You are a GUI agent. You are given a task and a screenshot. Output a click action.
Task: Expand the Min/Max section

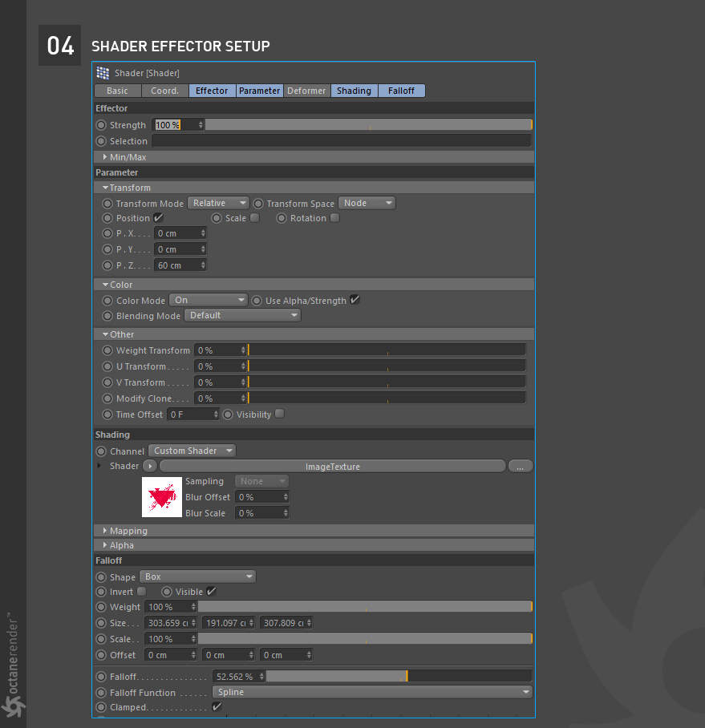pyautogui.click(x=105, y=157)
